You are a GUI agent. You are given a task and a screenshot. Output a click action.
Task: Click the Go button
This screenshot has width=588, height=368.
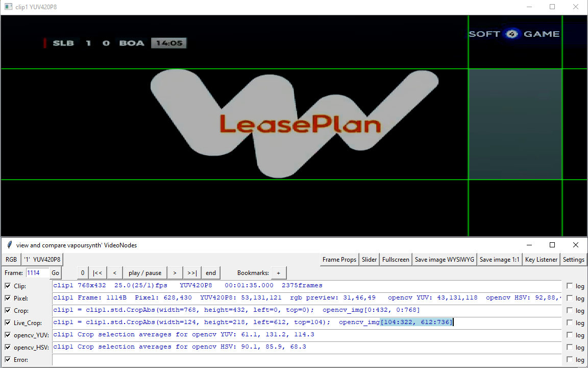click(x=55, y=273)
